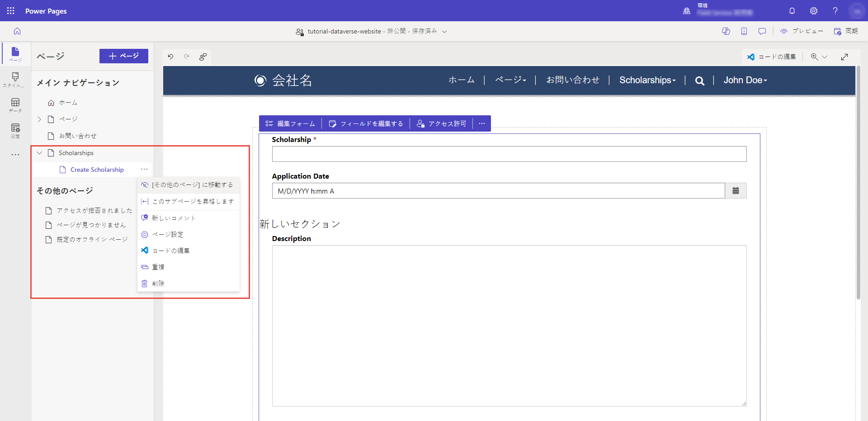Click inside the Scholarship input field
The width and height of the screenshot is (868, 421).
(x=509, y=154)
